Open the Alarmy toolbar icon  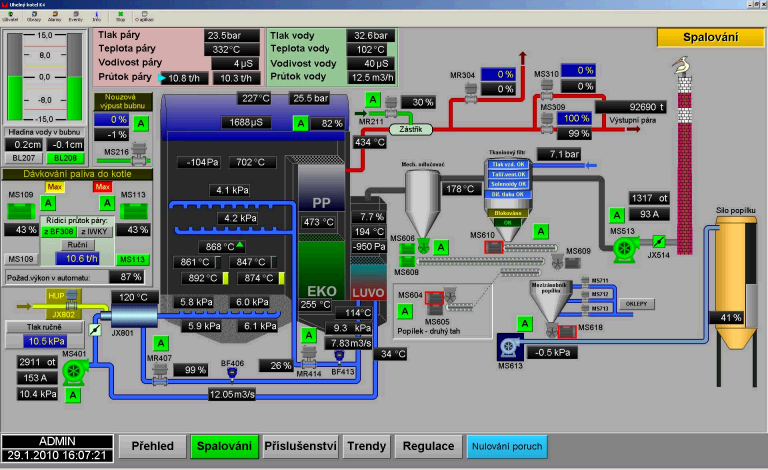54,15
